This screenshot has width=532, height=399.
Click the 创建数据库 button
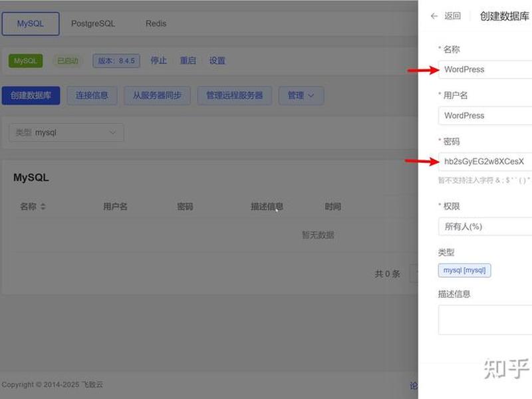pyautogui.click(x=31, y=96)
